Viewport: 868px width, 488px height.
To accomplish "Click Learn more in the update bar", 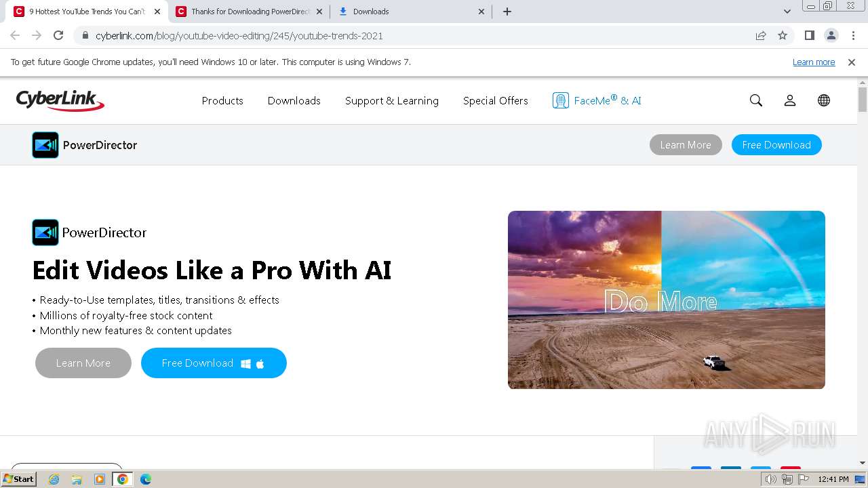I will click(814, 62).
